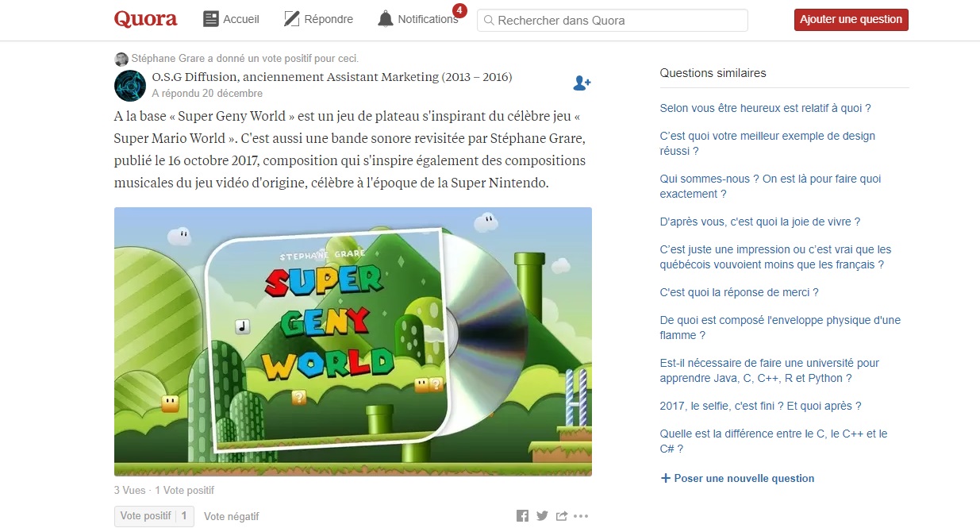Image resolution: width=980 pixels, height=532 pixels.
Task: Open the more options ellipsis menu
Action: 581,516
